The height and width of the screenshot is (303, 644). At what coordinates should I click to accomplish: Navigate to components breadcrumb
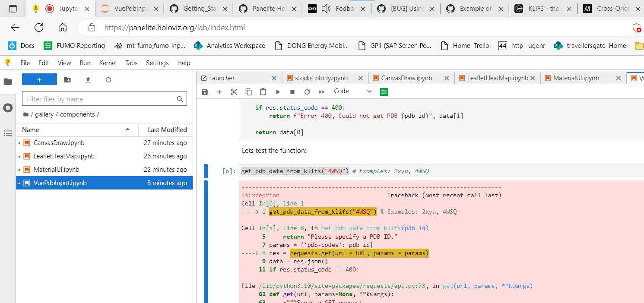pyautogui.click(x=77, y=114)
